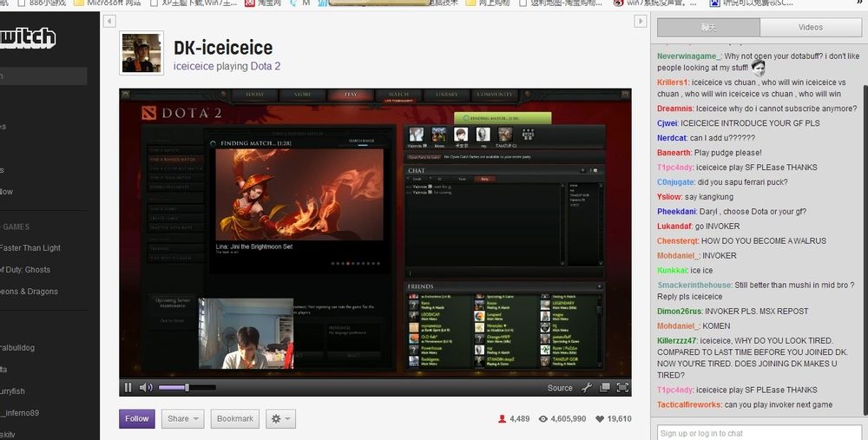
Task: Collapse the chat column arrow
Action: point(641,21)
